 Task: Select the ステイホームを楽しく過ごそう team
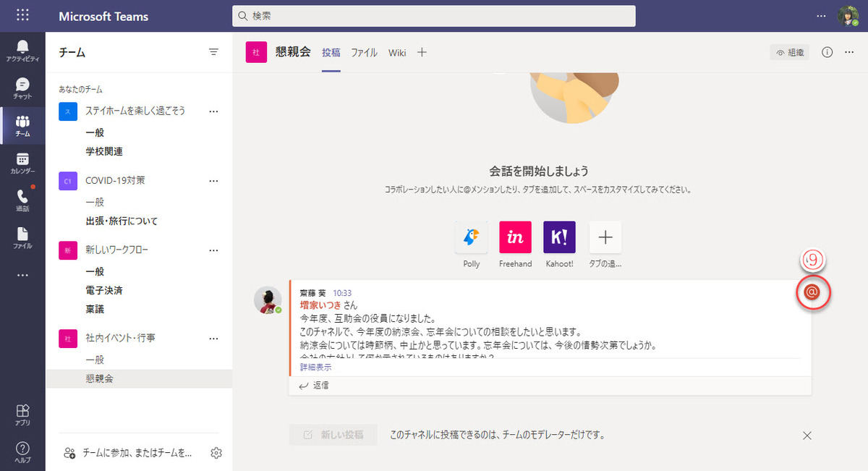pyautogui.click(x=135, y=111)
